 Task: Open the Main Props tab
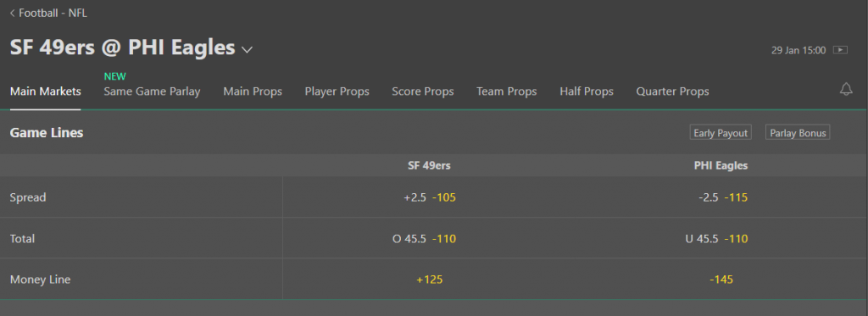(253, 91)
